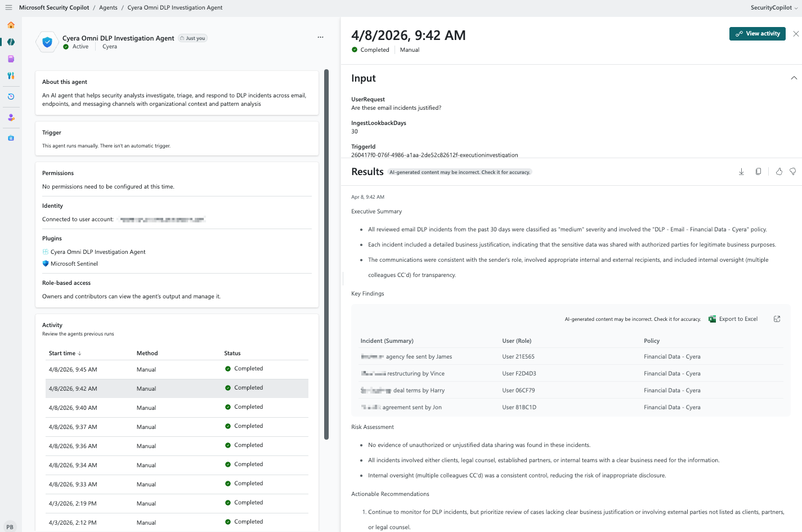Click the PB user avatar
The width and height of the screenshot is (802, 532).
click(x=10, y=527)
